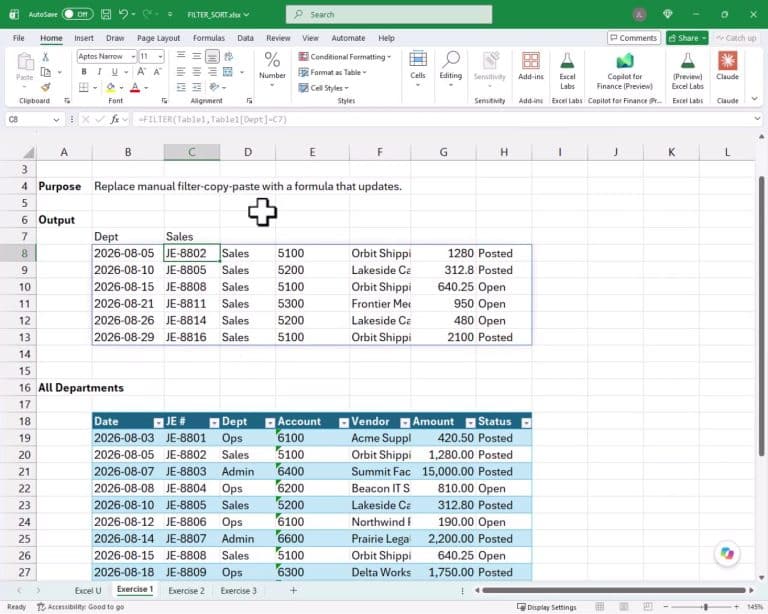The width and height of the screenshot is (768, 614).
Task: Toggle Italic formatting
Action: (99, 72)
